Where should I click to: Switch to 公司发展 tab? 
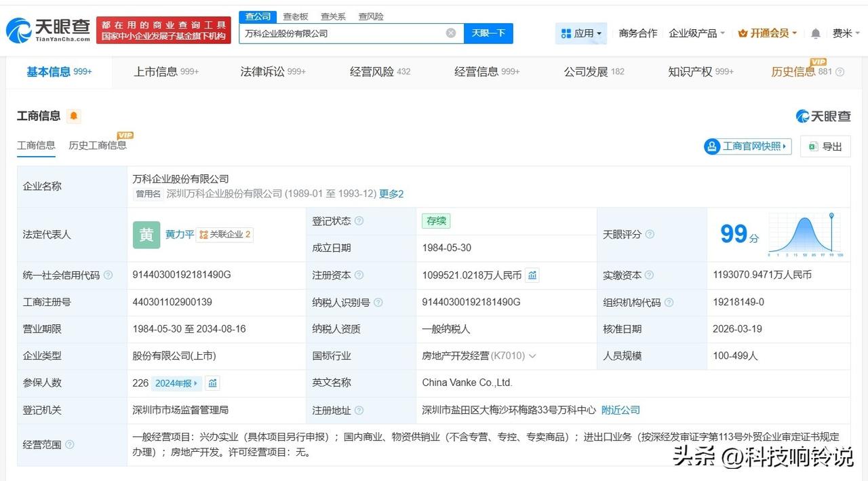pyautogui.click(x=594, y=72)
